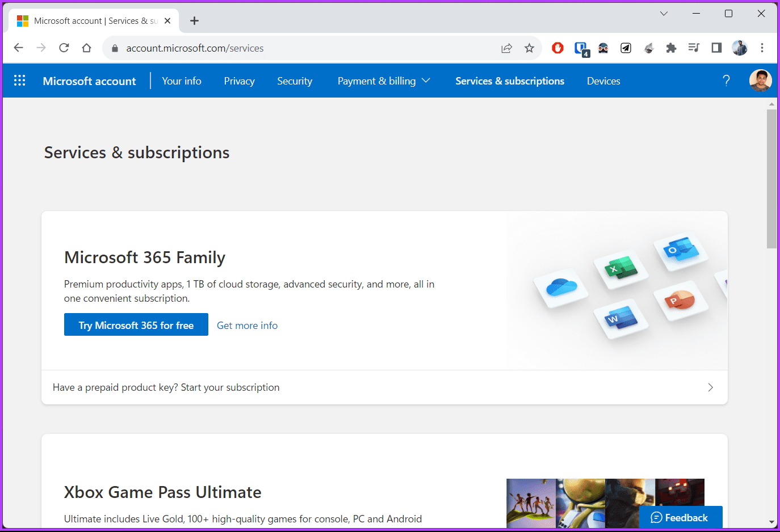Click the help question mark icon

(x=726, y=81)
